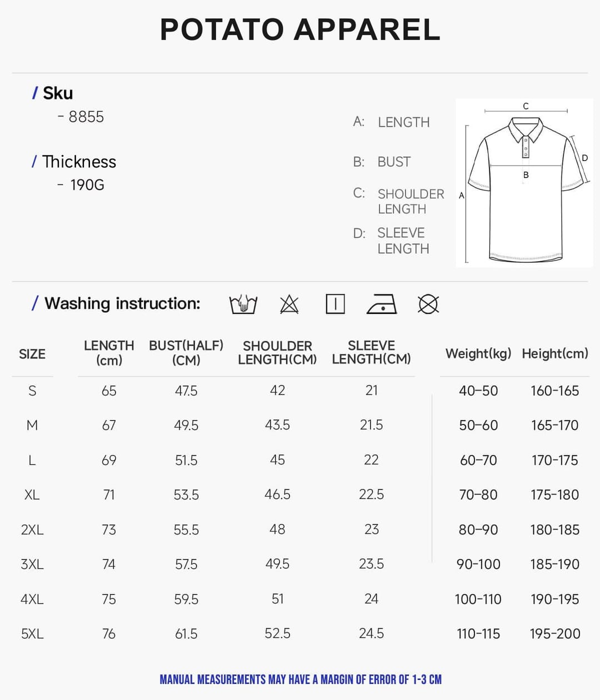This screenshot has width=600, height=700.
Task: Click the 3XL weight range 90-100
Action: [478, 564]
